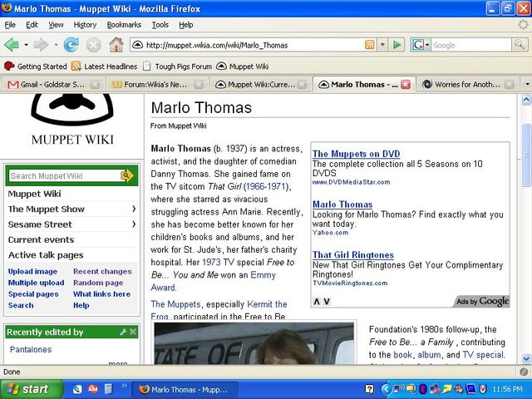Click the Stop loading icon

coord(93,45)
